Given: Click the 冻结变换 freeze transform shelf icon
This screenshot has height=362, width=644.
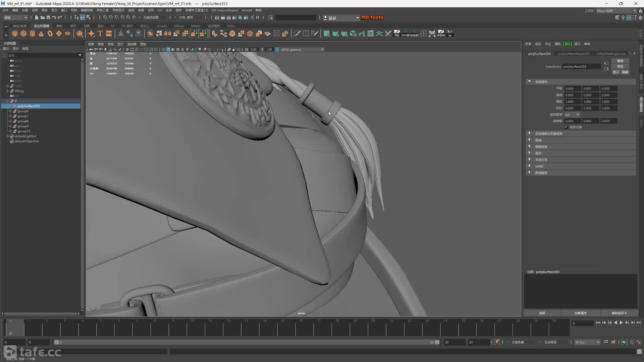Looking at the screenshot, I should [x=415, y=34].
